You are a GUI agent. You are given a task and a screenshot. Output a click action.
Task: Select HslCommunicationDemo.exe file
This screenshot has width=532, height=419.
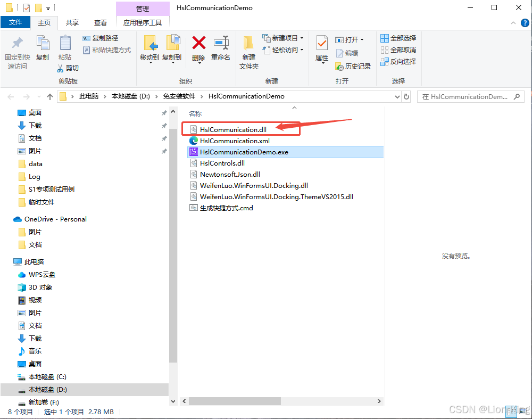tap(285, 152)
